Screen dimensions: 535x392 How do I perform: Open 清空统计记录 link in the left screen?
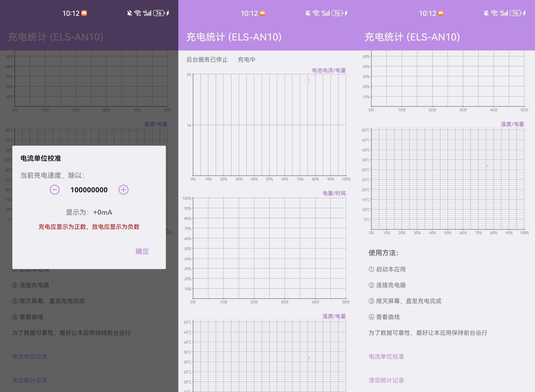(x=30, y=380)
